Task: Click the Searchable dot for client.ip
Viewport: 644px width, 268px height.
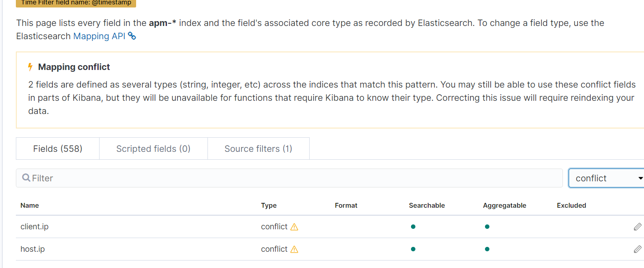Action: [413, 227]
